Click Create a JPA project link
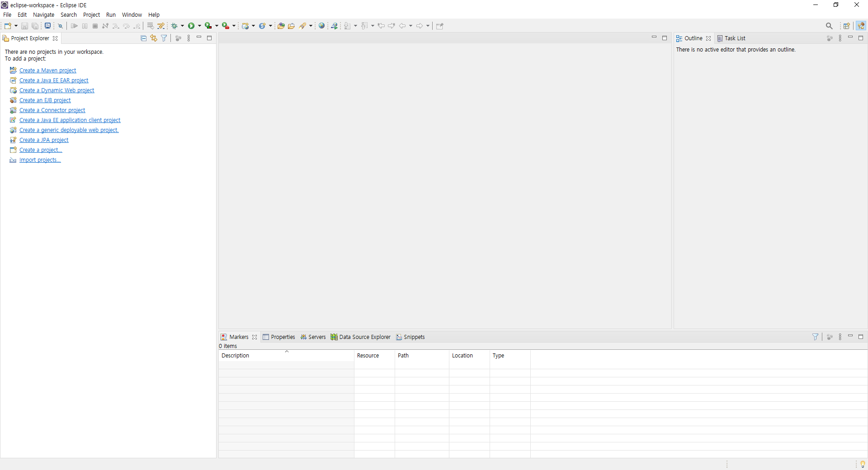The image size is (868, 470). click(44, 140)
